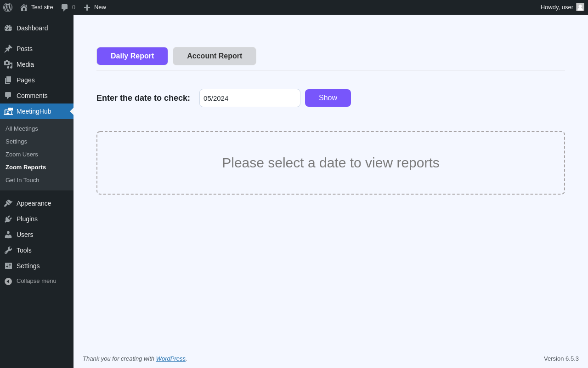Click the WordPress logo icon
Viewport: 588px width, 368px height.
[x=8, y=7]
